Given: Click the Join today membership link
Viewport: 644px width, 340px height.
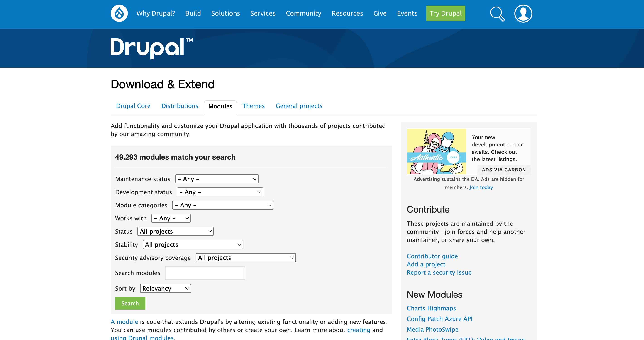Looking at the screenshot, I should click(481, 187).
